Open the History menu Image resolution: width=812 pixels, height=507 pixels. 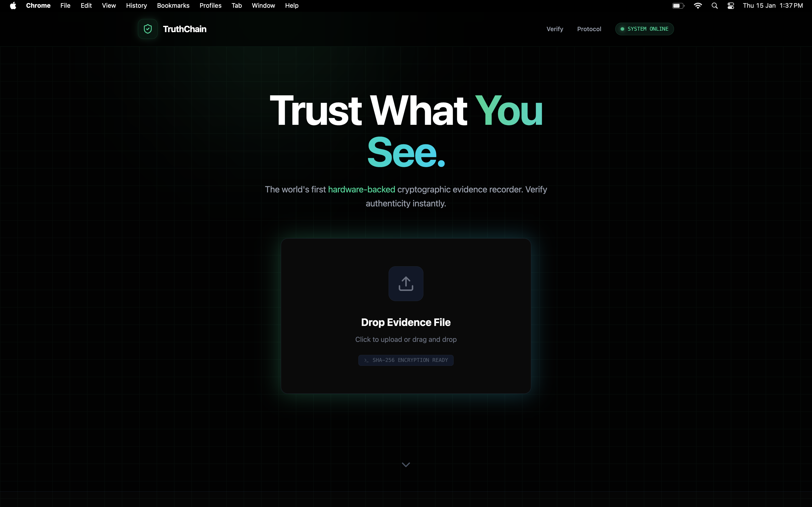click(x=136, y=6)
